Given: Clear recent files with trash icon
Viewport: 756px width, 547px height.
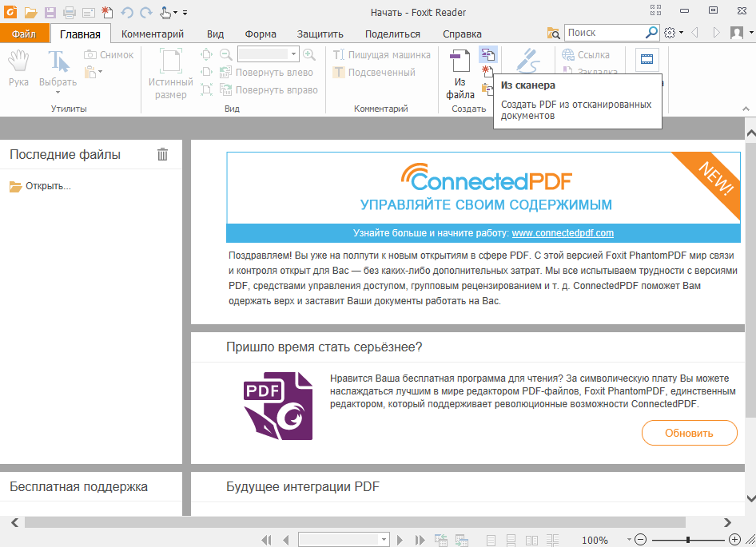Looking at the screenshot, I should (162, 154).
